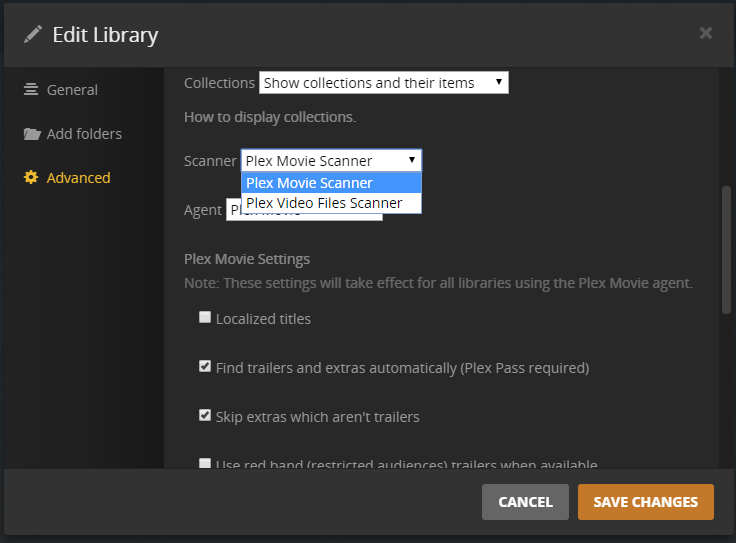
Task: Collapse the Scanner dropdown
Action: (331, 160)
